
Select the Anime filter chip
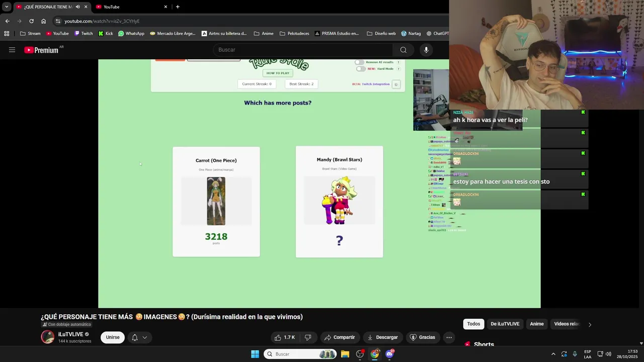(537, 324)
